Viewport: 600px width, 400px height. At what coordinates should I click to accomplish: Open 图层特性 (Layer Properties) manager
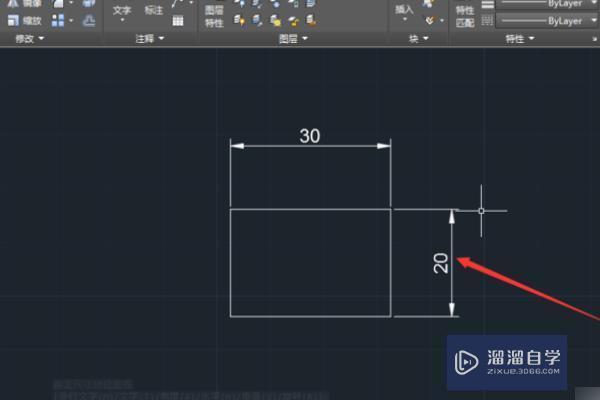(214, 16)
